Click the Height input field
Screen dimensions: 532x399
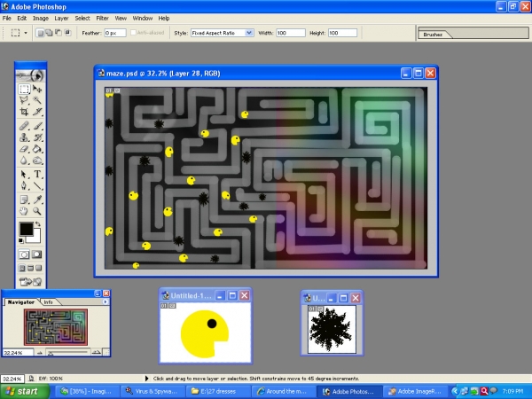click(342, 33)
